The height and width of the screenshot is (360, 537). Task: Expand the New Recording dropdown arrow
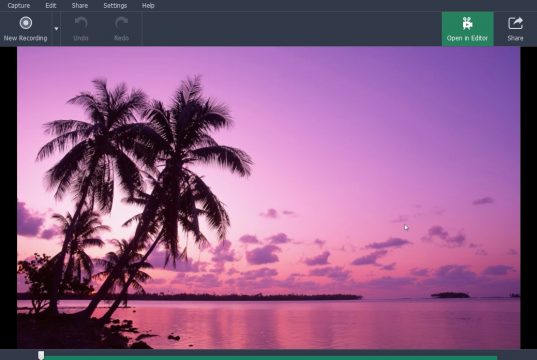pos(56,29)
